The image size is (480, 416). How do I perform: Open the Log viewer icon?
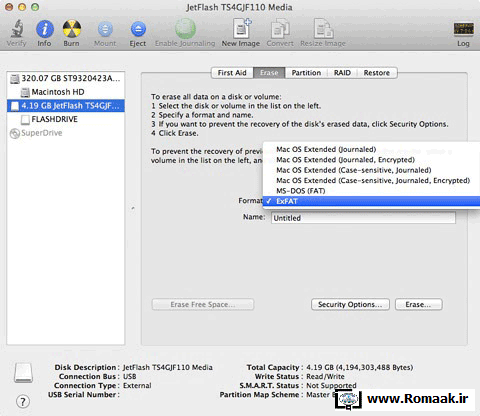[463, 29]
